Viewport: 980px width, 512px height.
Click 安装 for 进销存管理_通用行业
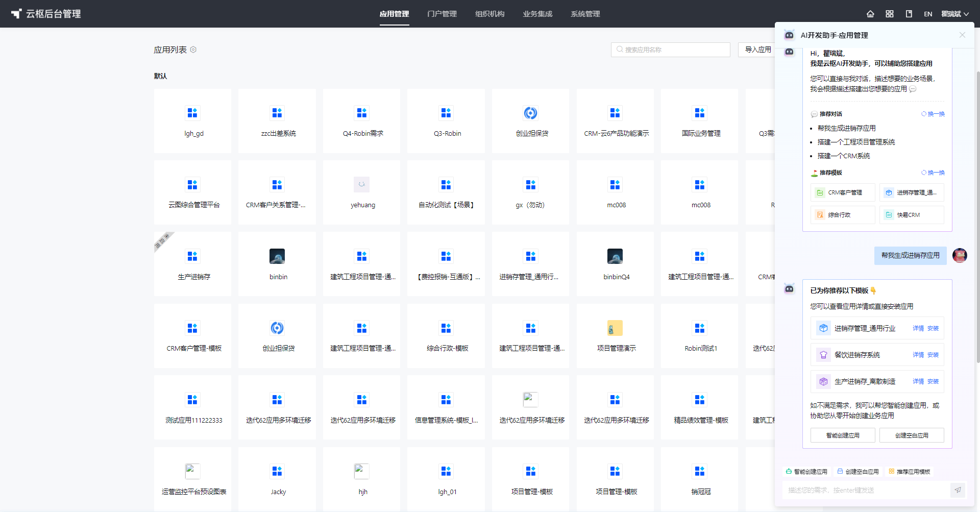click(933, 328)
